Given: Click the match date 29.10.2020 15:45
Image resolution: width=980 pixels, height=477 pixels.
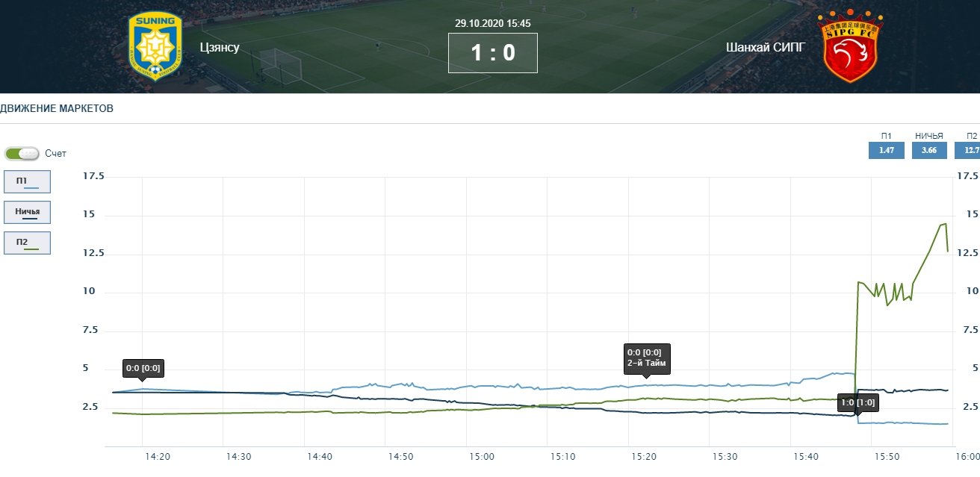Looking at the screenshot, I should pos(492,23).
